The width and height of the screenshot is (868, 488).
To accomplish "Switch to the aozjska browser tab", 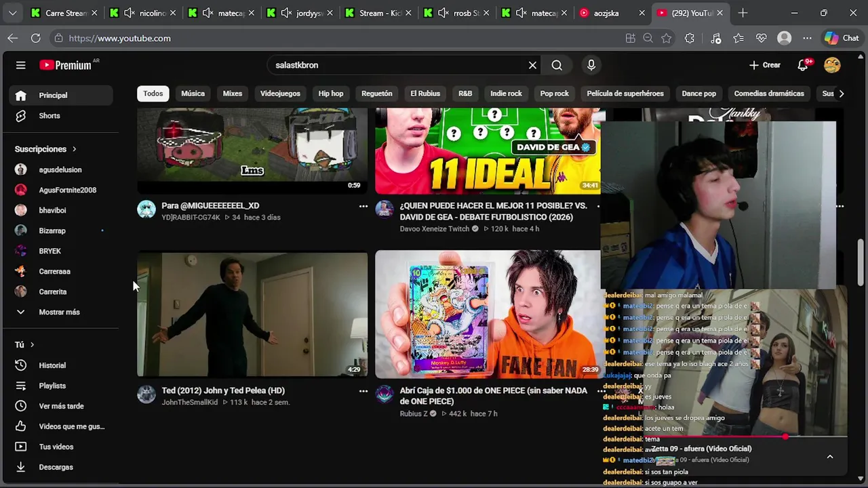I will (x=610, y=13).
